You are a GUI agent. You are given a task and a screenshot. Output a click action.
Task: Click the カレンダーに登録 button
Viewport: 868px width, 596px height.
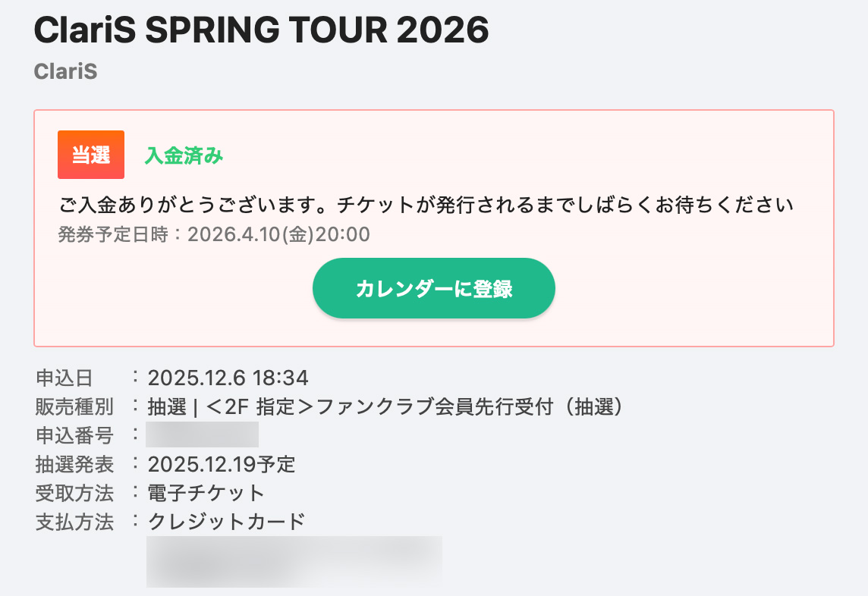(x=434, y=289)
